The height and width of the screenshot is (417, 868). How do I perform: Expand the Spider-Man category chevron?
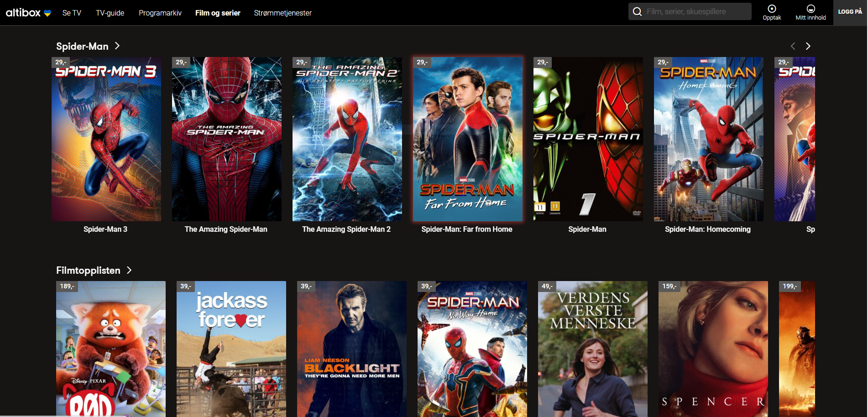click(x=117, y=46)
